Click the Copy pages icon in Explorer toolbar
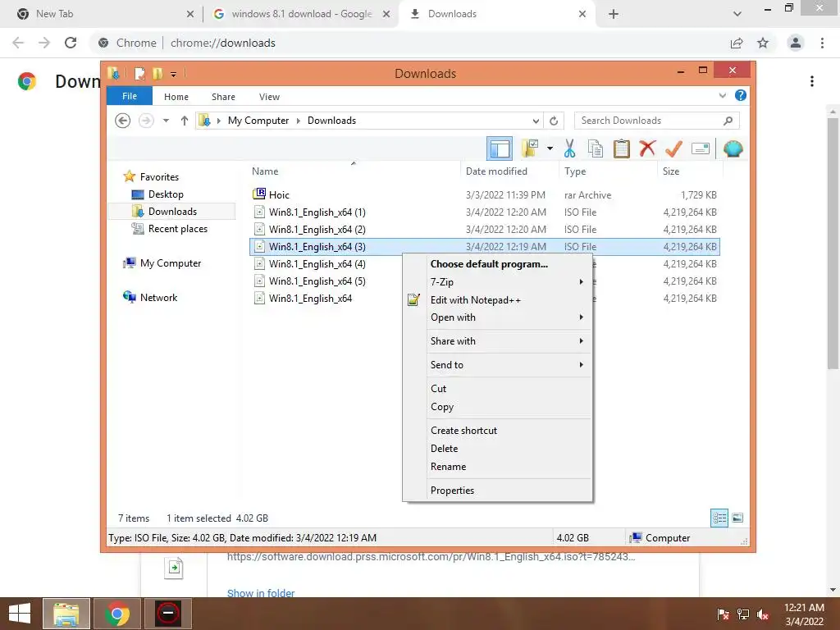Viewport: 840px width, 630px height. tap(596, 149)
